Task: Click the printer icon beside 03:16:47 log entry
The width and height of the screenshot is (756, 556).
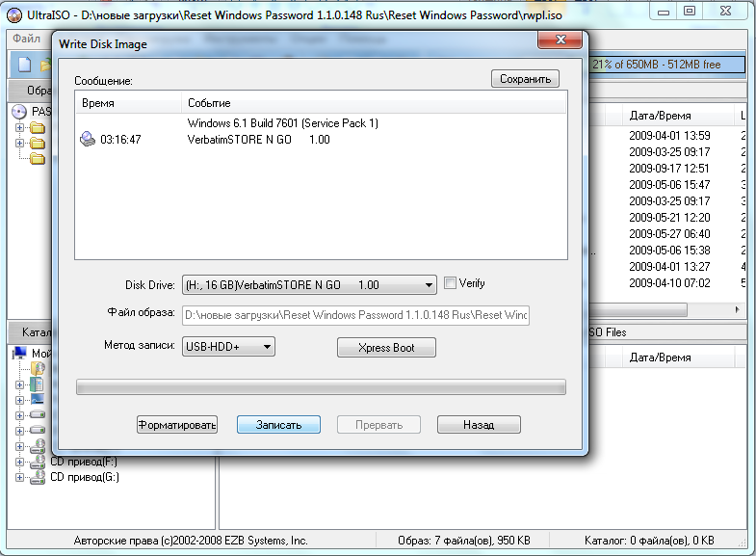Action: point(88,139)
